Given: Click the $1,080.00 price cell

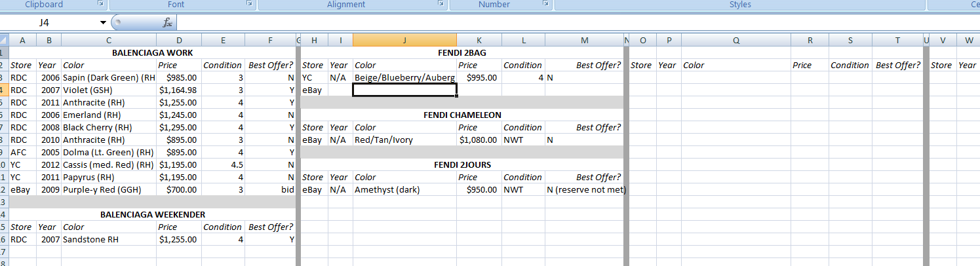Looking at the screenshot, I should (x=479, y=140).
